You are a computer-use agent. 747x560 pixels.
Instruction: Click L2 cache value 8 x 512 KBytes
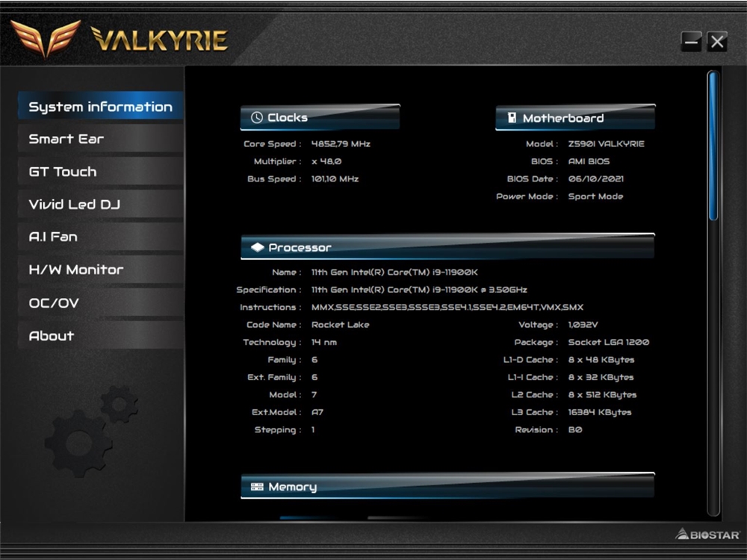point(602,395)
